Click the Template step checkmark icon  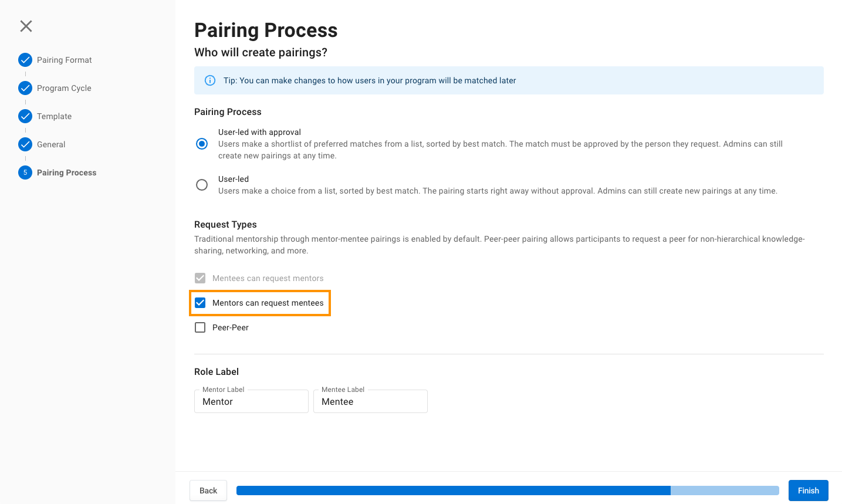[25, 116]
